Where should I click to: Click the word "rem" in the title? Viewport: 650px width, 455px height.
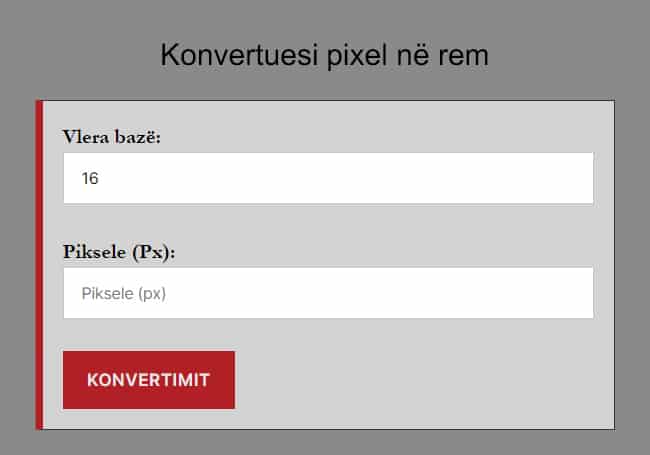[x=464, y=56]
